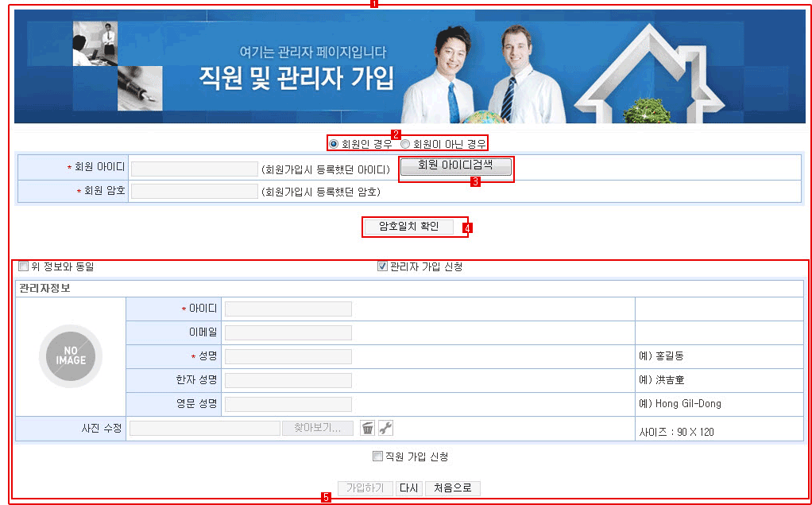Click the 찾아보기 browse button
The height and width of the screenshot is (505, 812).
(x=317, y=428)
